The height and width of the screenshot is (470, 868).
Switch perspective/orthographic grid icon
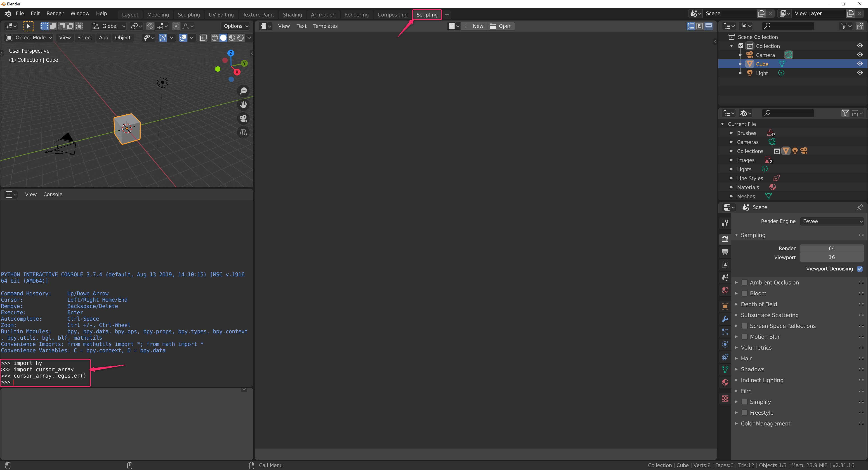point(243,132)
